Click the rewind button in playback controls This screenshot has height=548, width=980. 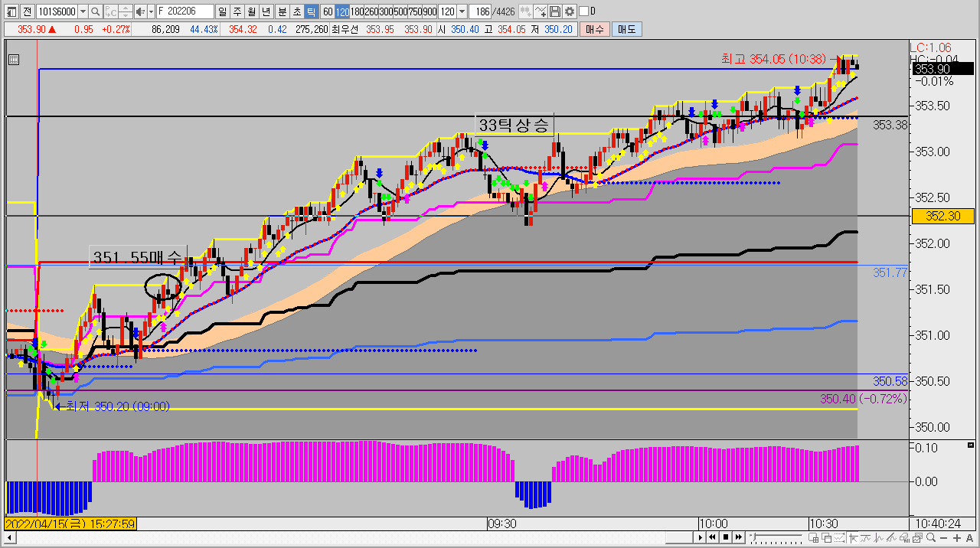(x=712, y=537)
